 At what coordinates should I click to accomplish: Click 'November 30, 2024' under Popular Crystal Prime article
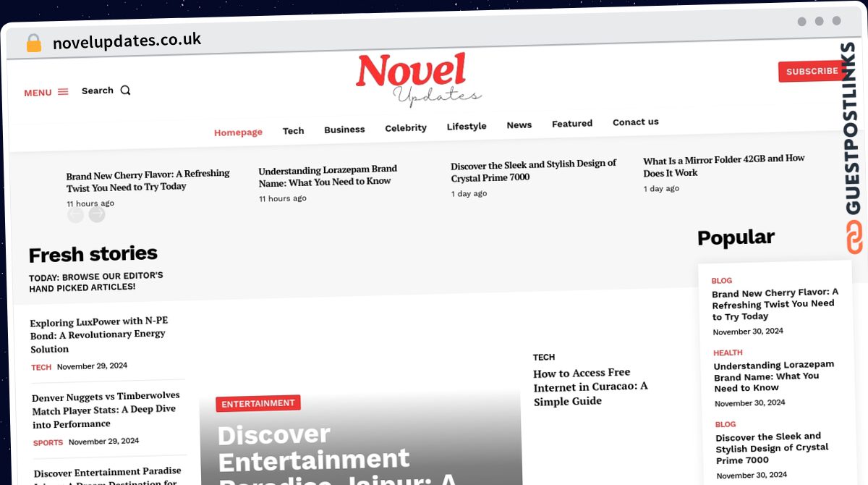(752, 476)
